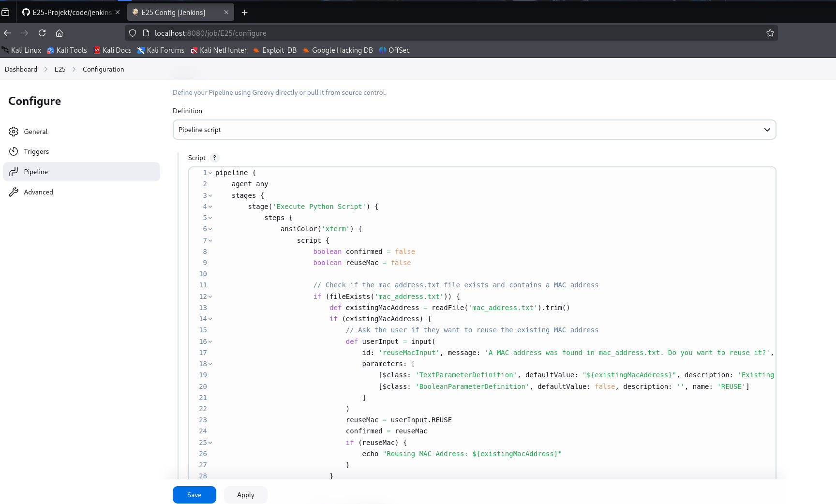Close the E25 Config Jenkins tab
This screenshot has width=836, height=504.
coord(226,12)
